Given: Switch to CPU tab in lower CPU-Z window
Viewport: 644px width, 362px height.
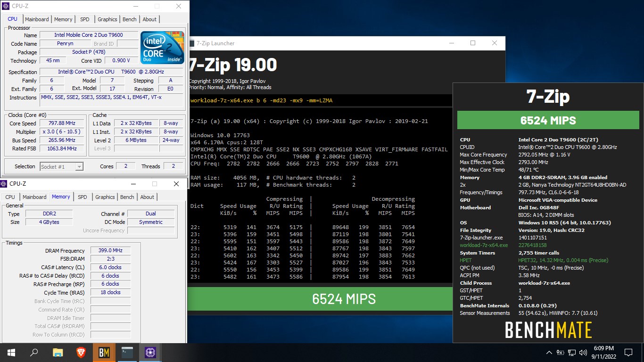Looking at the screenshot, I should coord(10,197).
